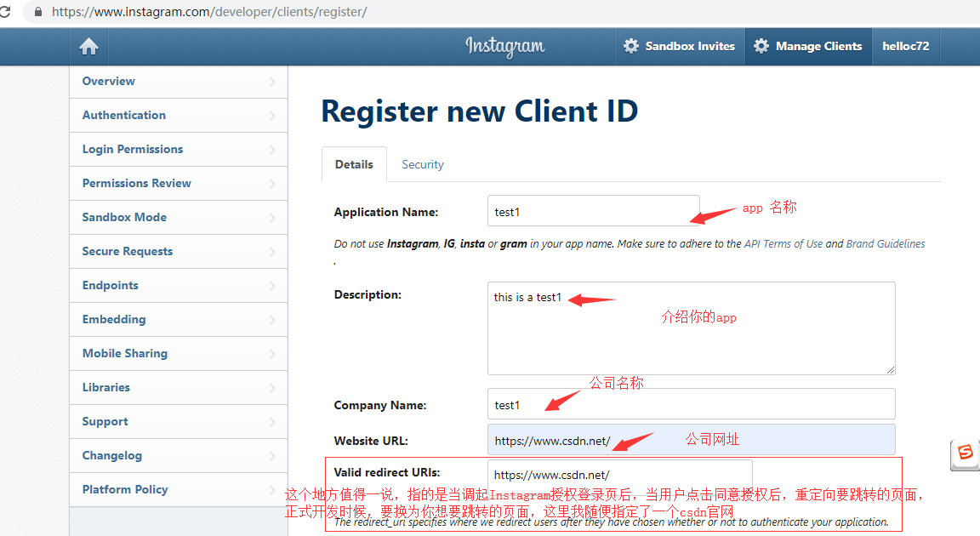Image resolution: width=980 pixels, height=536 pixels.
Task: Open Manage Clients via its gear icon
Action: 763,46
